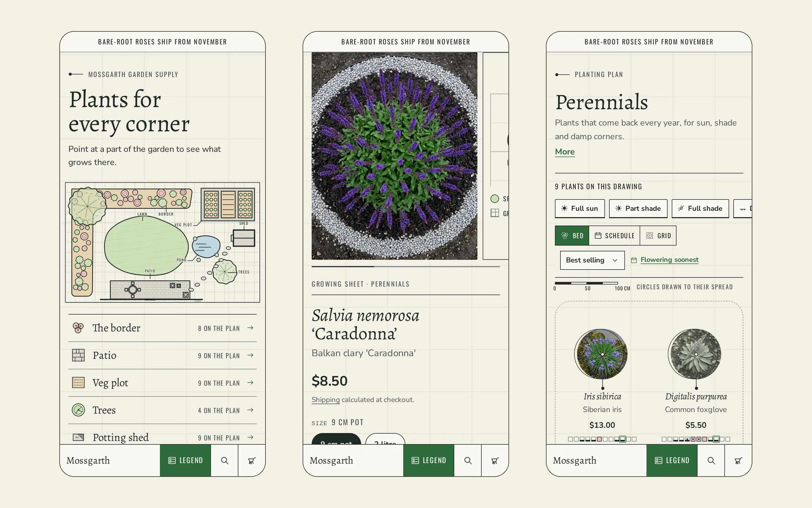
Task: Click the announcement banner on Perennials screen
Action: pos(649,42)
